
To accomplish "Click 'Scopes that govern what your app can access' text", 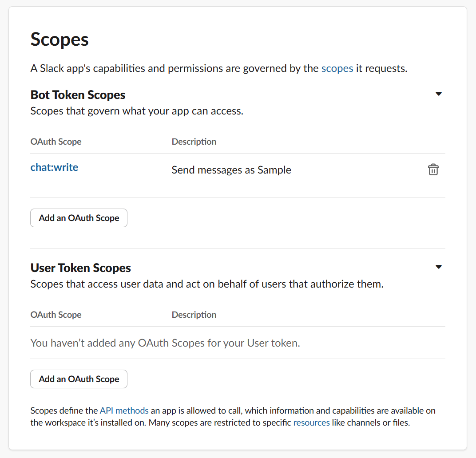I will click(x=137, y=111).
